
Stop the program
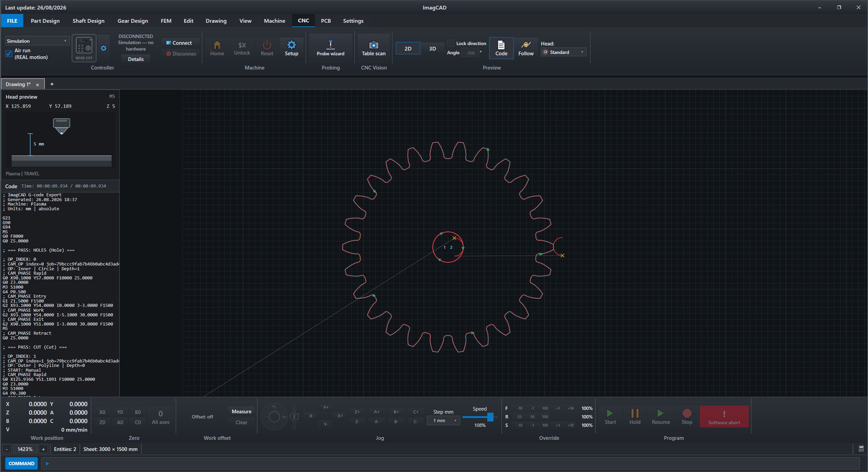click(x=687, y=417)
